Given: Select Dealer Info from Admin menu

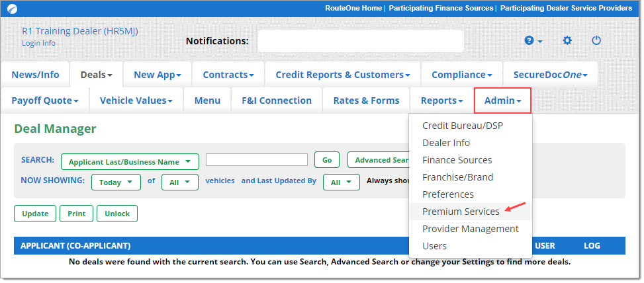Looking at the screenshot, I should 471,143.
